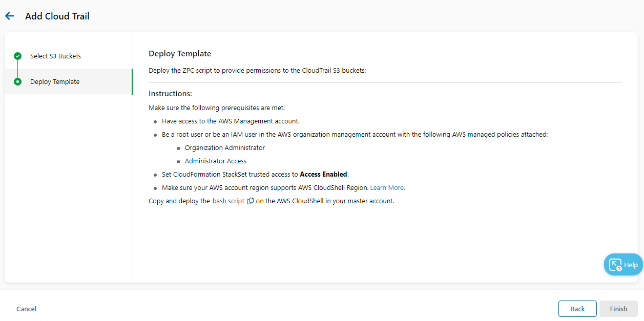This screenshot has width=644, height=321.
Task: Click the Deploy Template section heading
Action: [180, 54]
